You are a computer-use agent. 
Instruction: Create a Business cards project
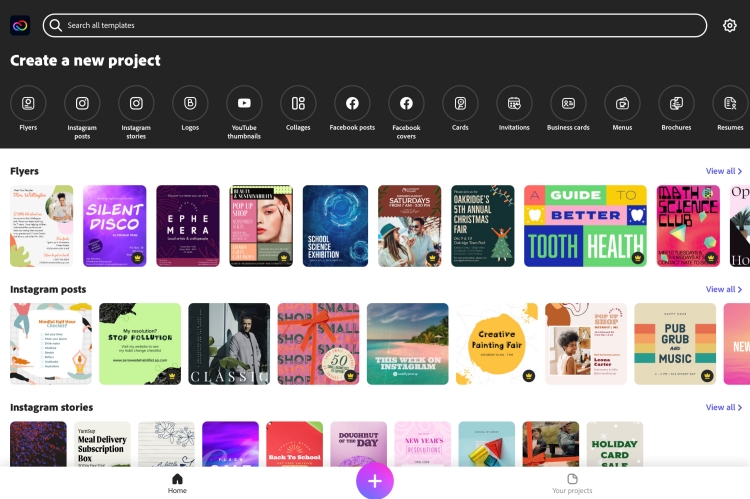click(x=568, y=103)
